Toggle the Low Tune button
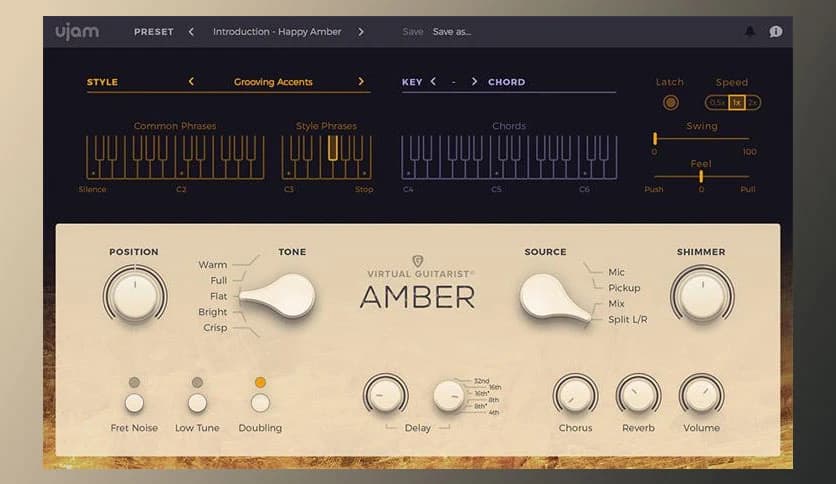This screenshot has height=484, width=836. click(197, 403)
